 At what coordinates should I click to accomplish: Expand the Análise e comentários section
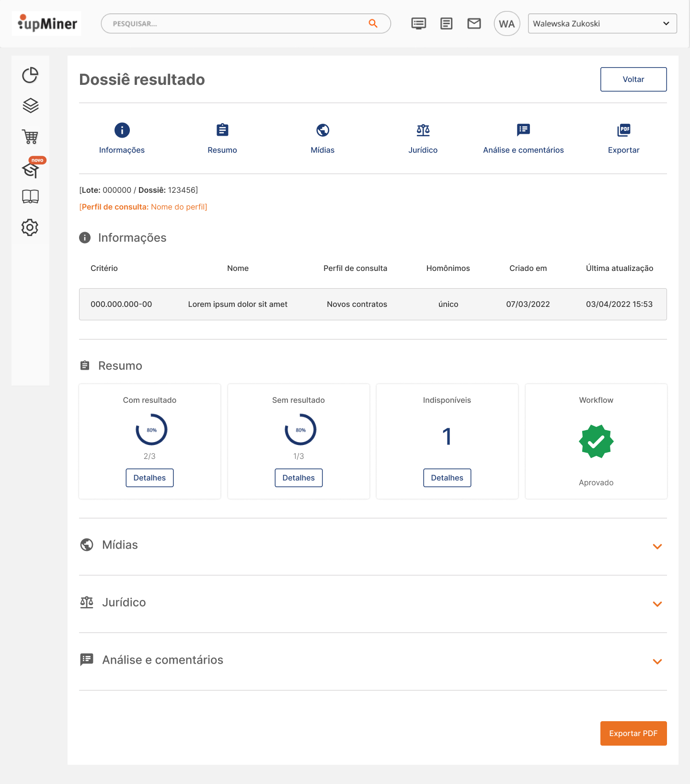(x=657, y=661)
